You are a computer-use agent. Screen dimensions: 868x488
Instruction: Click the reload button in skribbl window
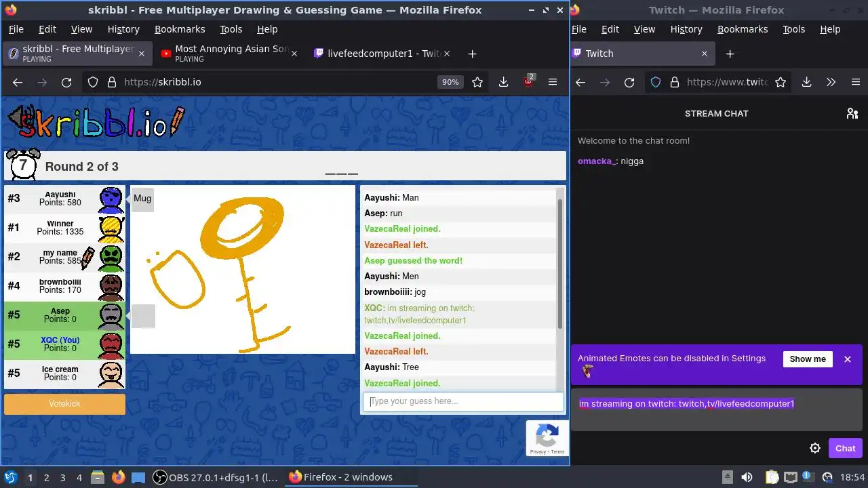point(66,82)
